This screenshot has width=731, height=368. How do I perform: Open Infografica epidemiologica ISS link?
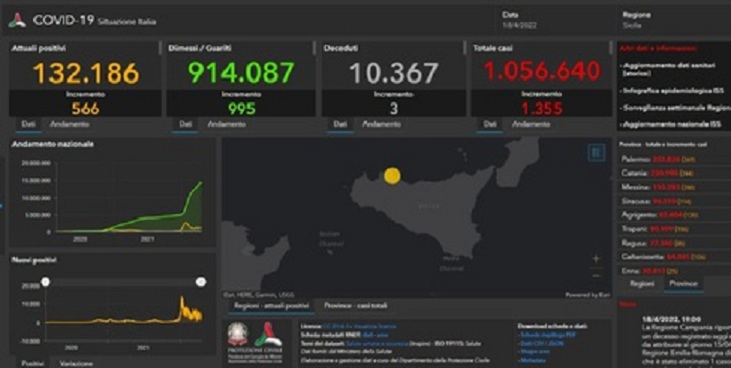tap(674, 91)
